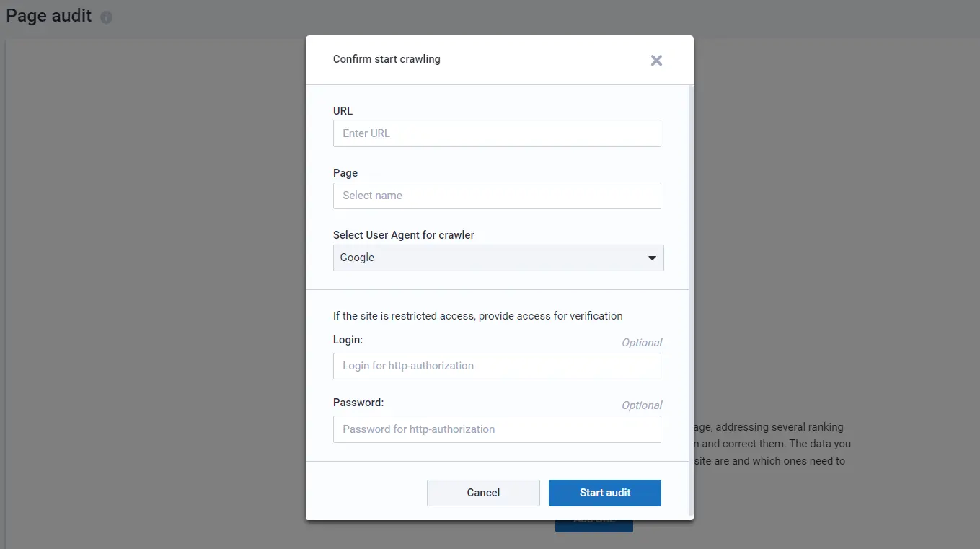Screen dimensions: 980x549
Task: Focus the Select name field under Page
Action: tap(497, 196)
